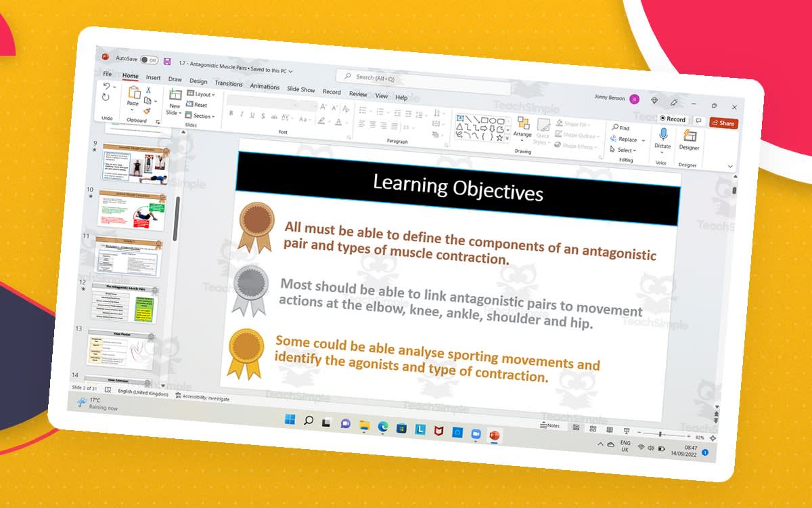The width and height of the screenshot is (812, 508).
Task: Click the Redo icon below Undo
Action: pos(106,98)
